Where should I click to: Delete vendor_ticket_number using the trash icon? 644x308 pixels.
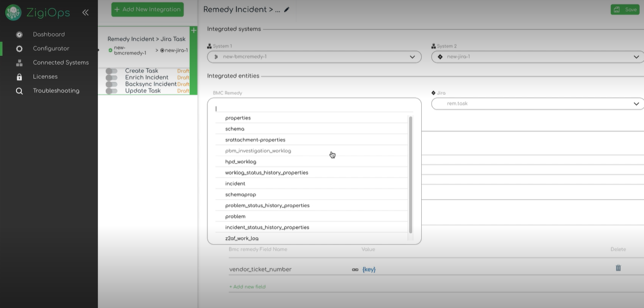point(618,267)
